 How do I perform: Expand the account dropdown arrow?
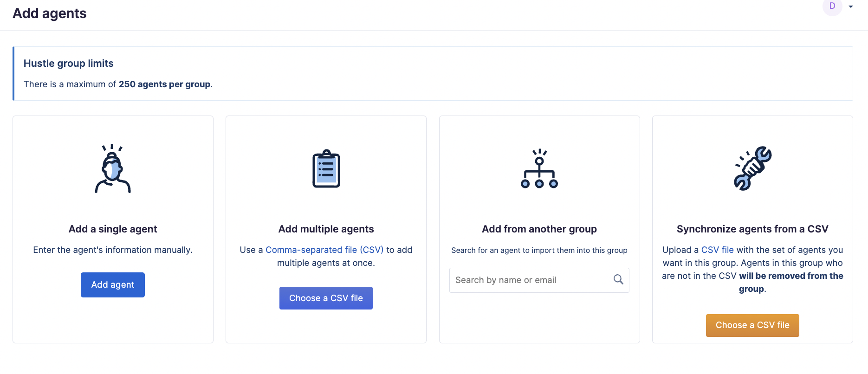[851, 6]
